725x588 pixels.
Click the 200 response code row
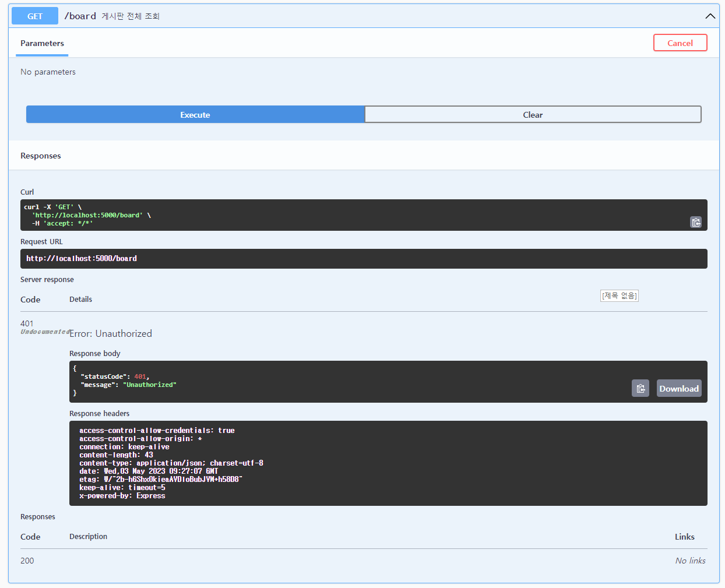click(x=364, y=561)
